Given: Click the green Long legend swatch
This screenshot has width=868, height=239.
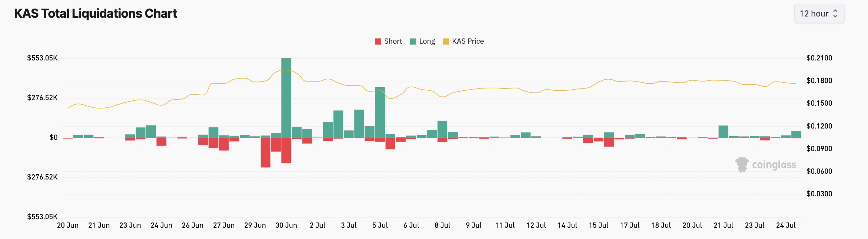Looking at the screenshot, I should [x=413, y=42].
